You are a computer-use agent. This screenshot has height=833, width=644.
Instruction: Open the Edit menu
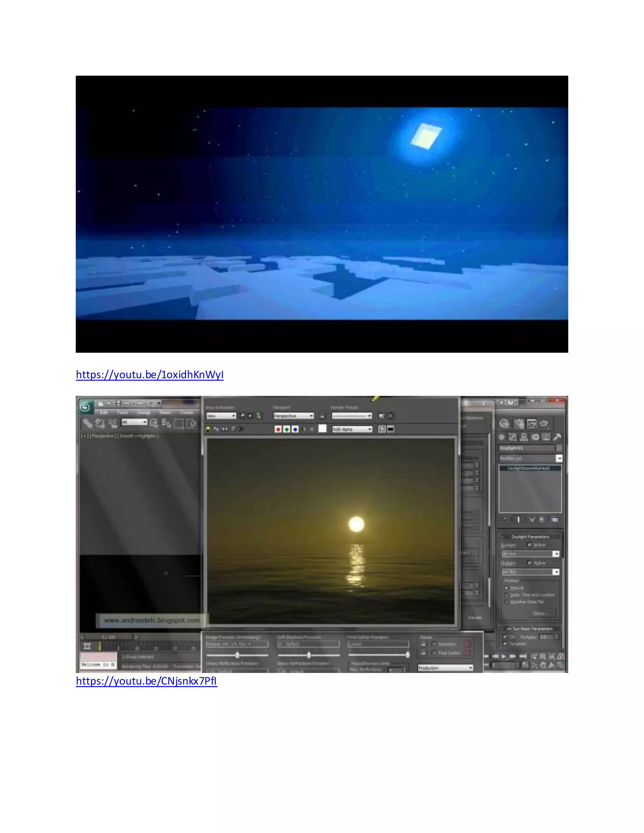(103, 412)
